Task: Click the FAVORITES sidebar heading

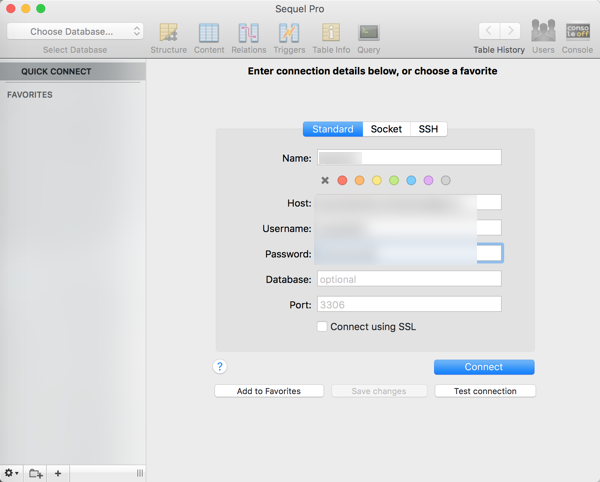Action: click(30, 95)
